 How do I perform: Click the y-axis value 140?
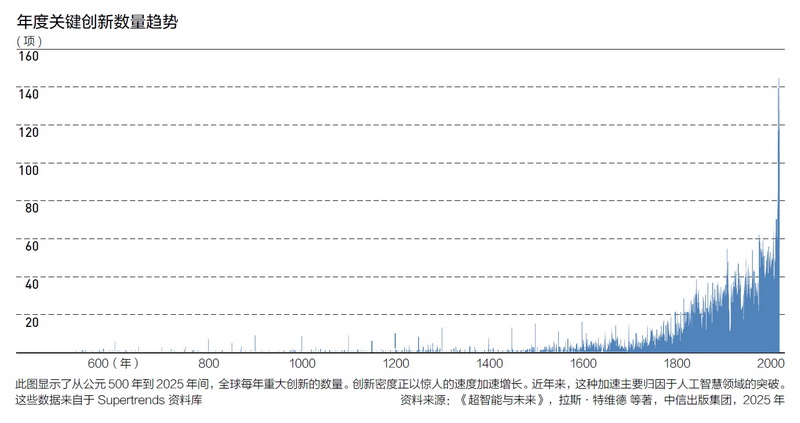[29, 94]
